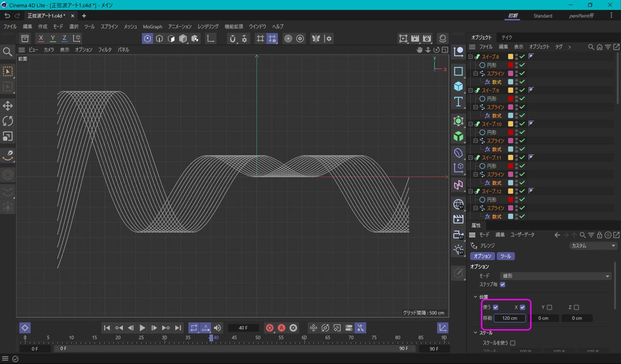Uncheck the X position checkbox
The width and height of the screenshot is (621, 364).
(x=522, y=308)
